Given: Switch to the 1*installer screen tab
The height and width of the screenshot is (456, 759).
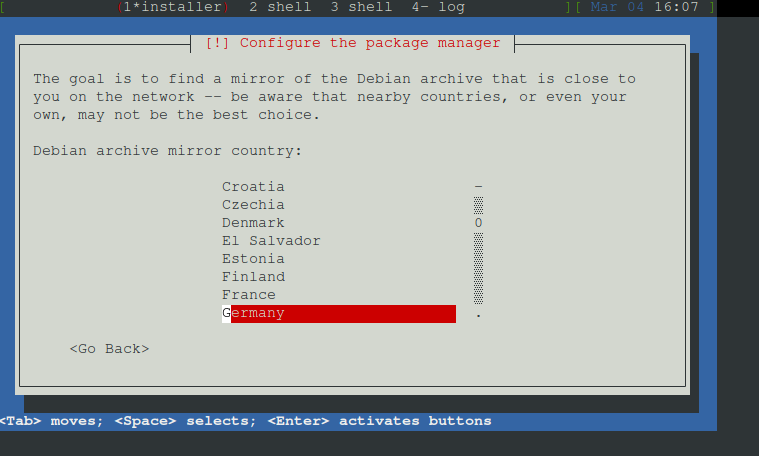Looking at the screenshot, I should pyautogui.click(x=173, y=7).
